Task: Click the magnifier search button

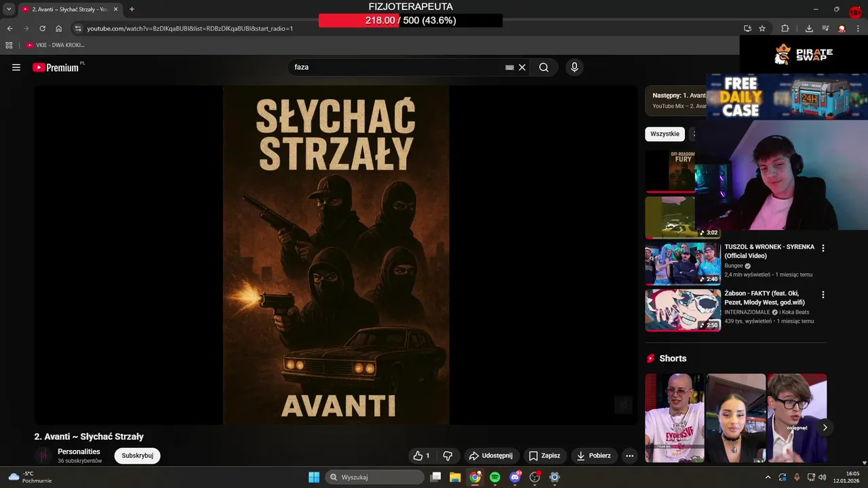Action: point(544,67)
